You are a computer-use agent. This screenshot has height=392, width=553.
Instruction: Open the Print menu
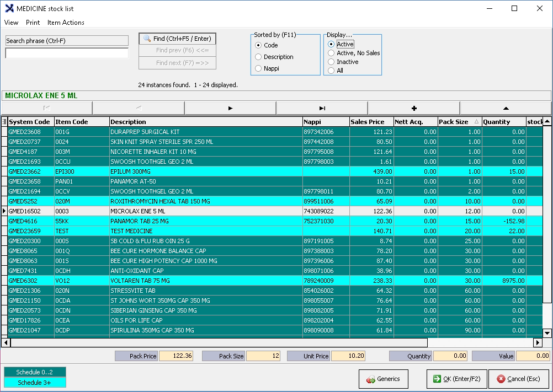click(33, 23)
